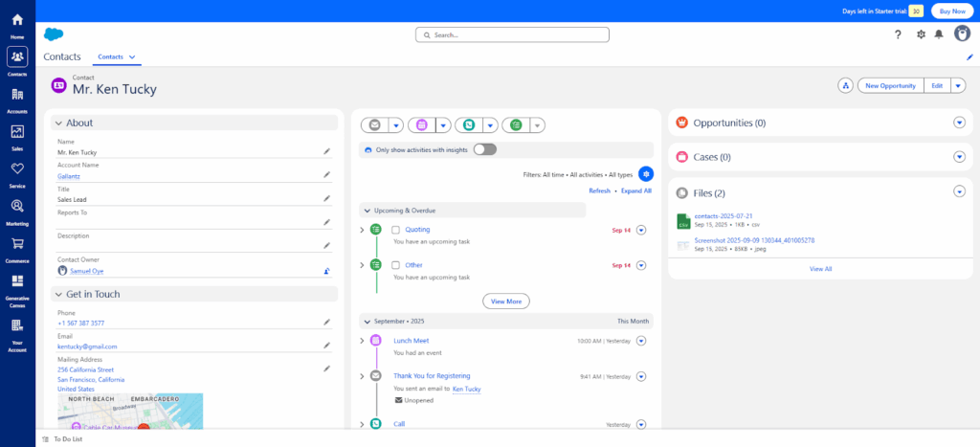Open the Setup gear icon in header

tap(921, 34)
